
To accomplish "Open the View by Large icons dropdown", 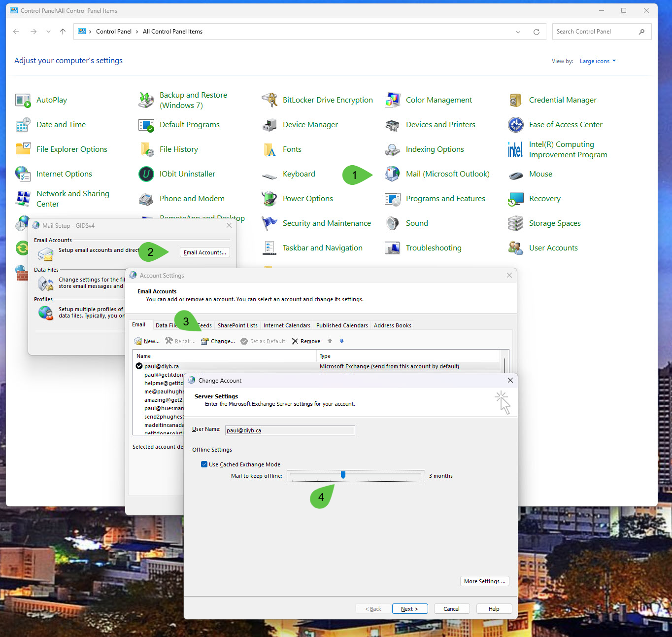I will [598, 61].
